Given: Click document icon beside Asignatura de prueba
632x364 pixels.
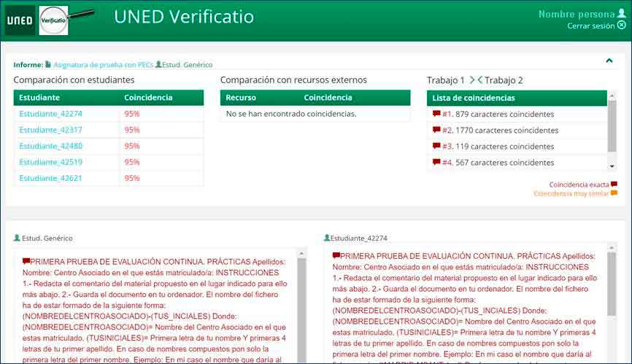Looking at the screenshot, I should pyautogui.click(x=48, y=64).
